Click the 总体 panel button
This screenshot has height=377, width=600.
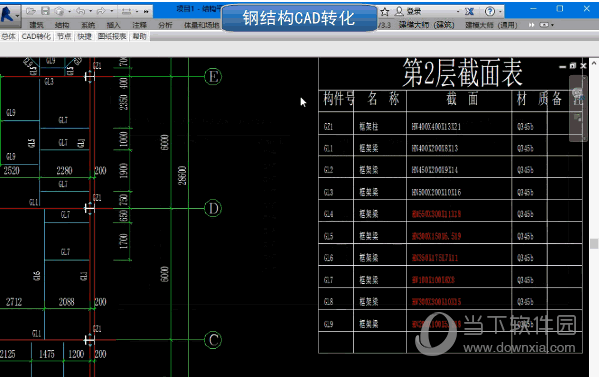pos(8,36)
